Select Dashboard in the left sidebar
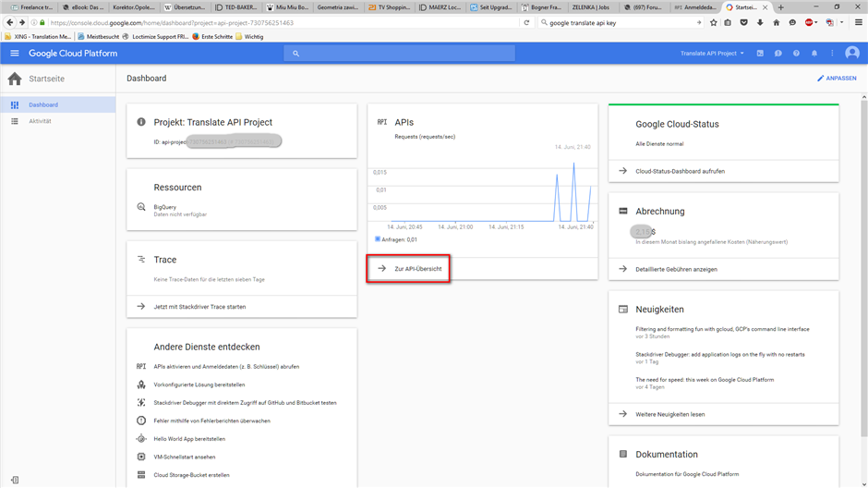 (x=57, y=104)
